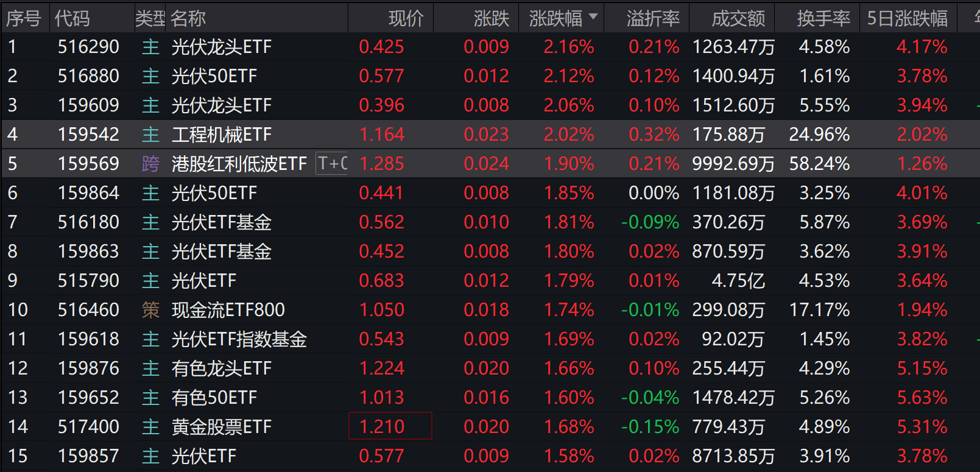
Task: Sort by 溢折率 column header
Action: pos(654,19)
